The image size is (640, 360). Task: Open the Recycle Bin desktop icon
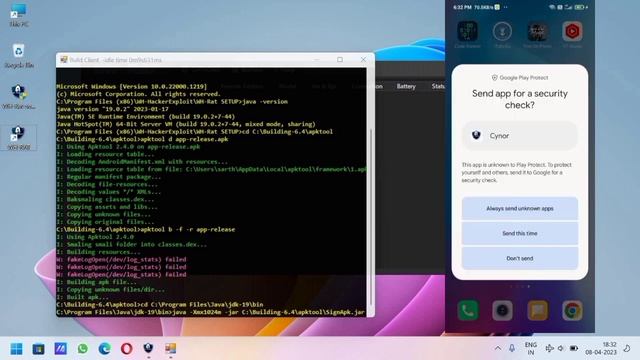[x=18, y=56]
